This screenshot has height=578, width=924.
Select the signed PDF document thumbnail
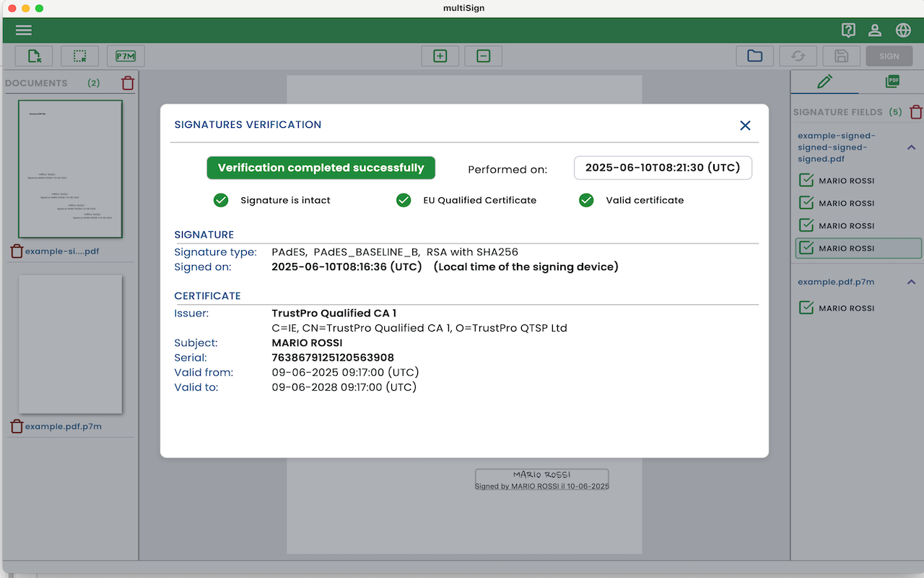pyautogui.click(x=70, y=169)
